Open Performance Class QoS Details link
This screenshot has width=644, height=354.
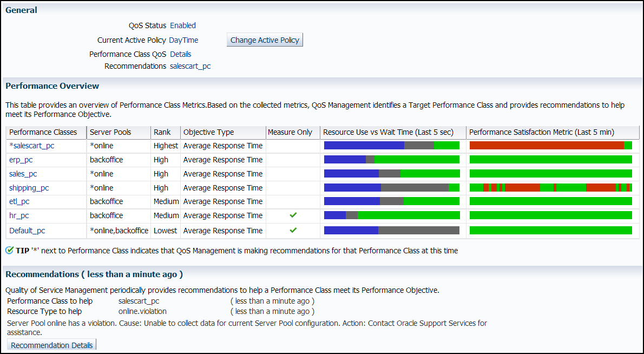tap(180, 54)
